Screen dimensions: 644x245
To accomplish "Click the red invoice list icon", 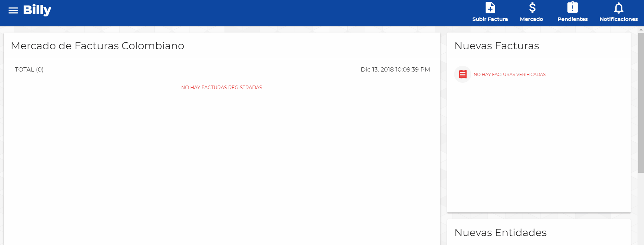I will [x=463, y=74].
